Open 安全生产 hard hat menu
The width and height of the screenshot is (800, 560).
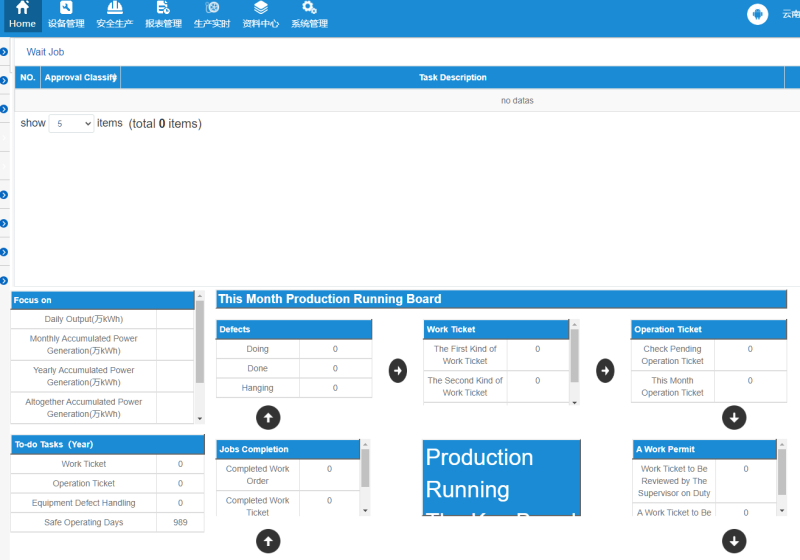(114, 15)
